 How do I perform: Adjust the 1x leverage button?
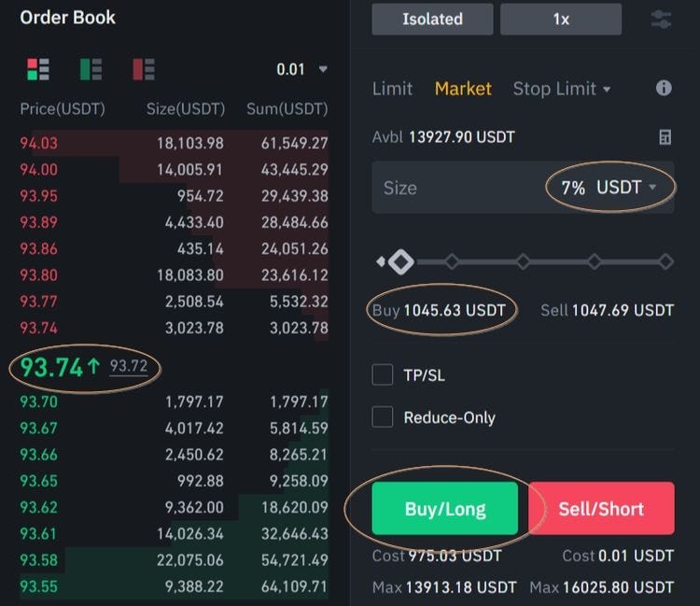tap(561, 19)
